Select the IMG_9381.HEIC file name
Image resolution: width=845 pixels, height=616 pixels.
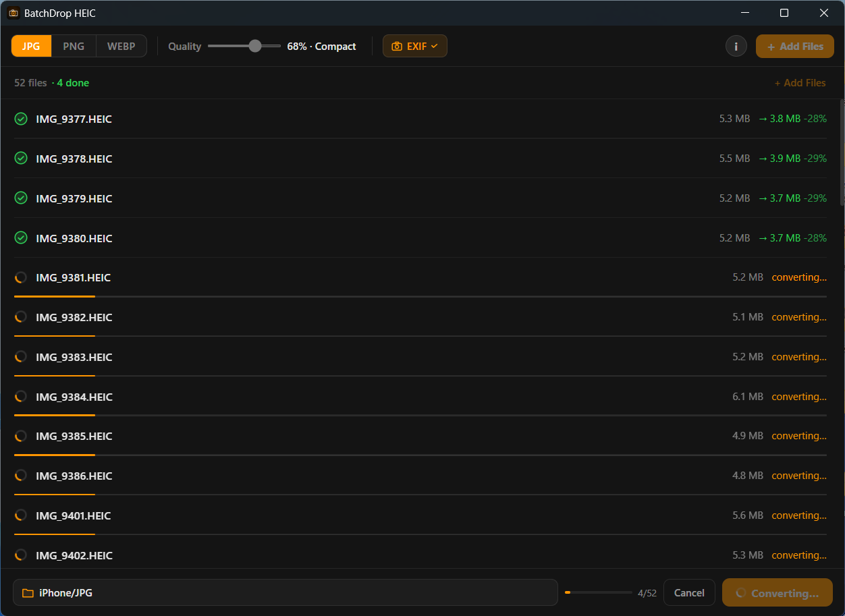pyautogui.click(x=74, y=277)
